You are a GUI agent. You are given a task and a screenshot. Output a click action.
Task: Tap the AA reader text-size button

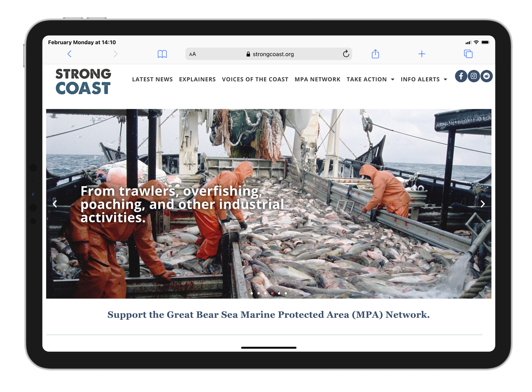(x=193, y=54)
